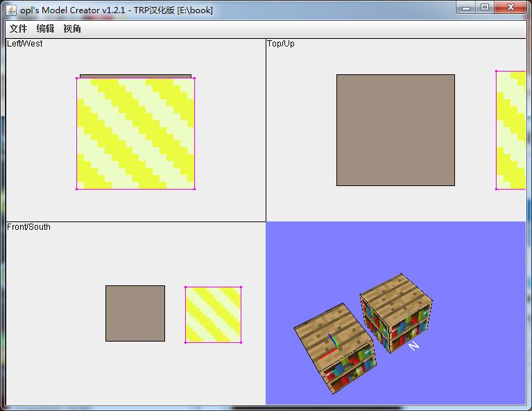Image resolution: width=532 pixels, height=411 pixels.
Task: Click the Left/West viewport label
Action: tap(25, 44)
